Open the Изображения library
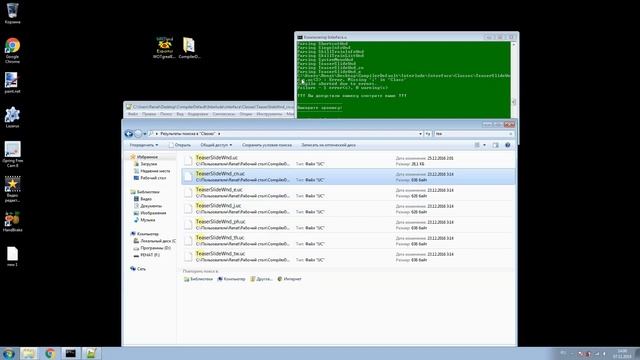 click(x=150, y=213)
